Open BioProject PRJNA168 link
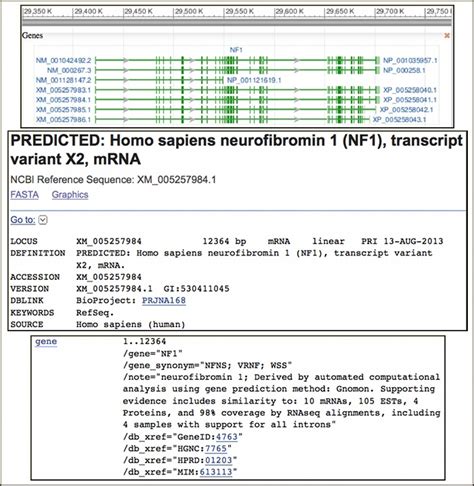 coord(164,300)
